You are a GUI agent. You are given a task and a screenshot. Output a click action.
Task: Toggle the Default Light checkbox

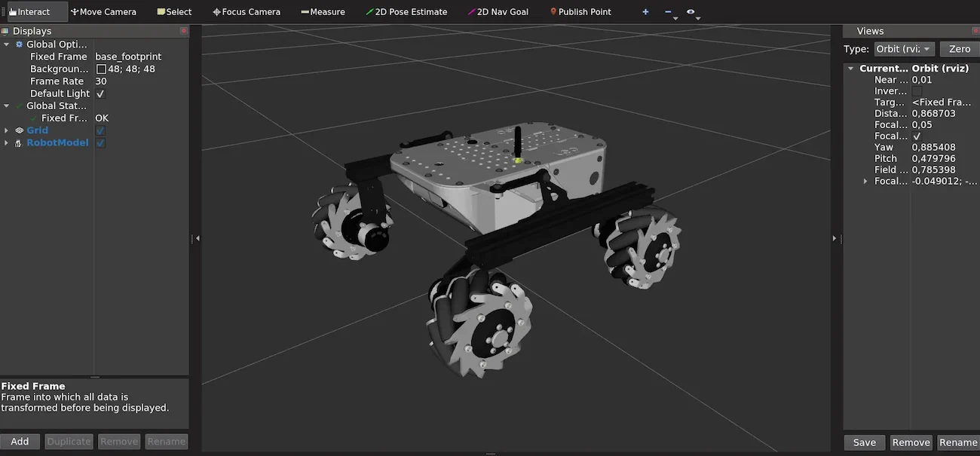(100, 93)
